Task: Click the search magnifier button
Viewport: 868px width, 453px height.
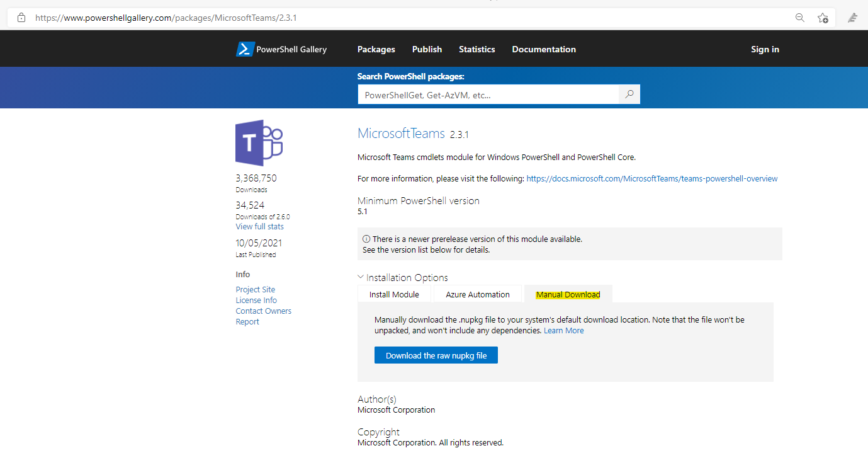Action: [x=629, y=94]
